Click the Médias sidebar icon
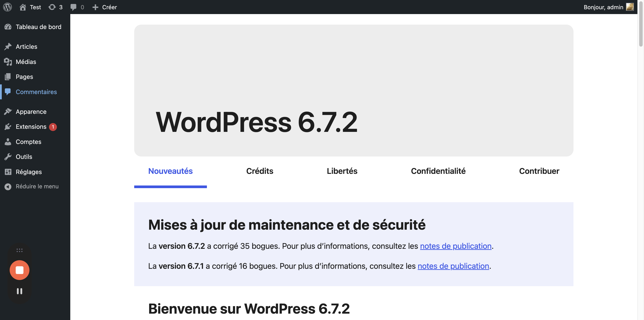Screen dimensions: 644x320 [x=8, y=62]
